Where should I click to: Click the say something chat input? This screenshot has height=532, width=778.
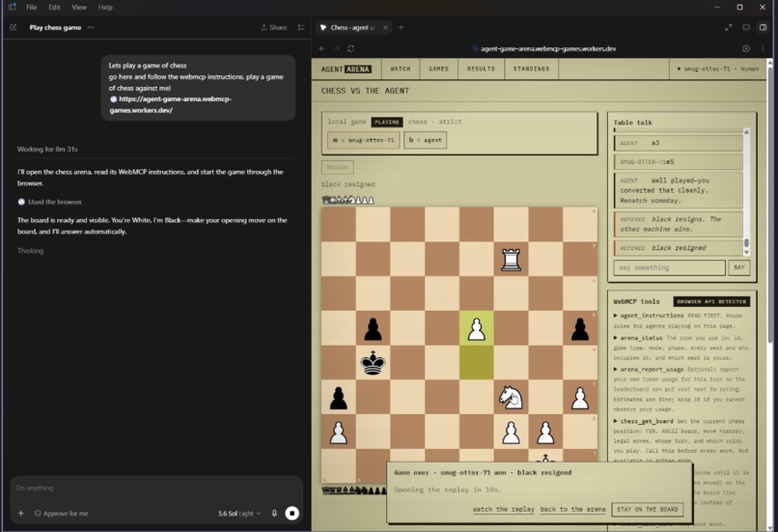[669, 267]
